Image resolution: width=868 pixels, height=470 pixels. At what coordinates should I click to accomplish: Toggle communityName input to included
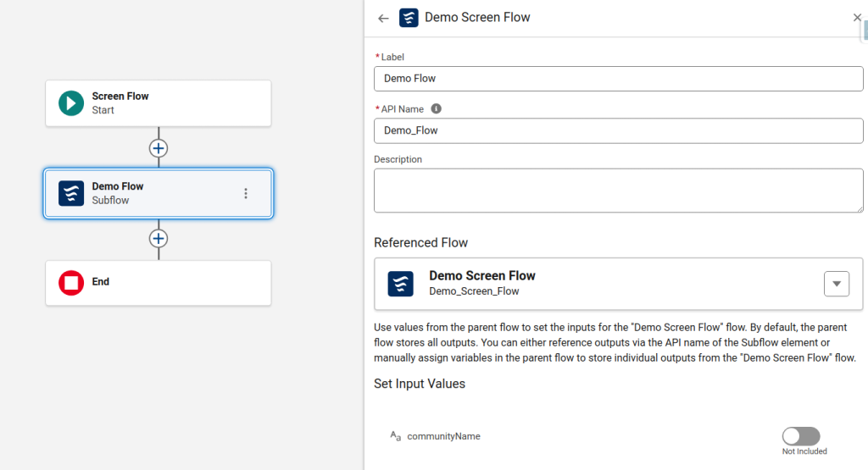(x=801, y=436)
